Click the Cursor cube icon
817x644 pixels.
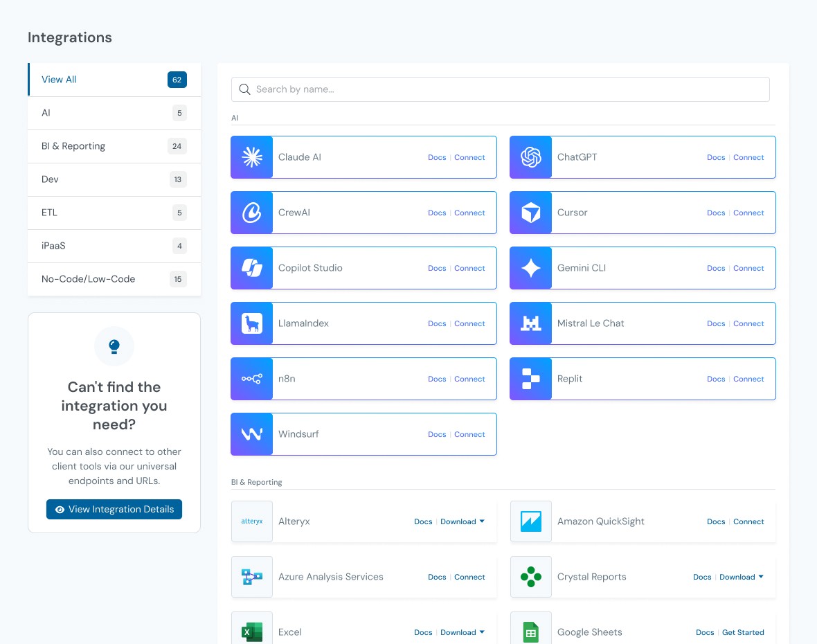[531, 213]
